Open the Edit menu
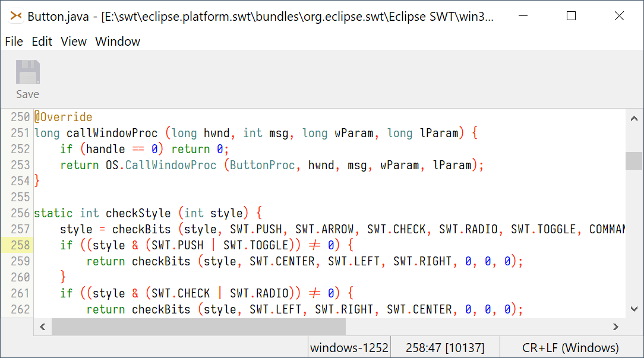 click(x=41, y=42)
